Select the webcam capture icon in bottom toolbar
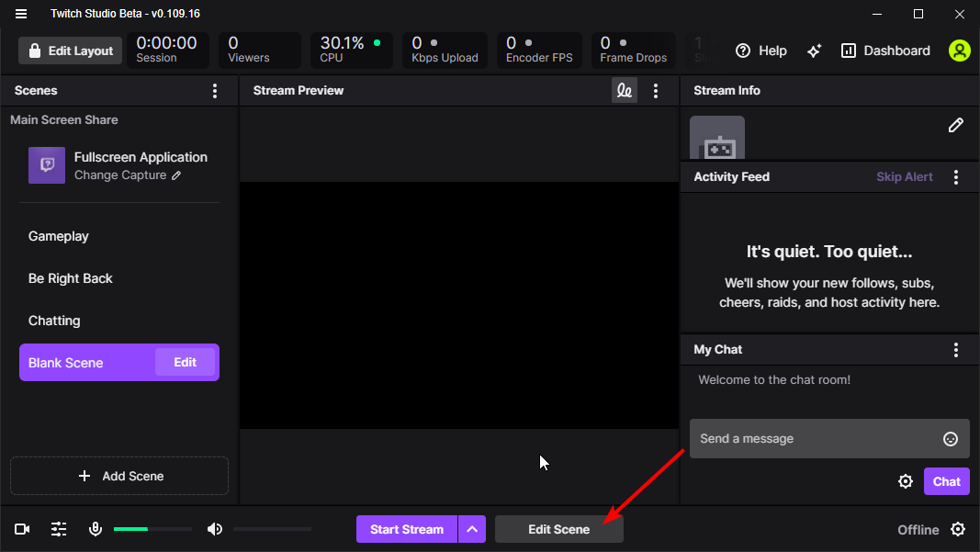 (21, 528)
